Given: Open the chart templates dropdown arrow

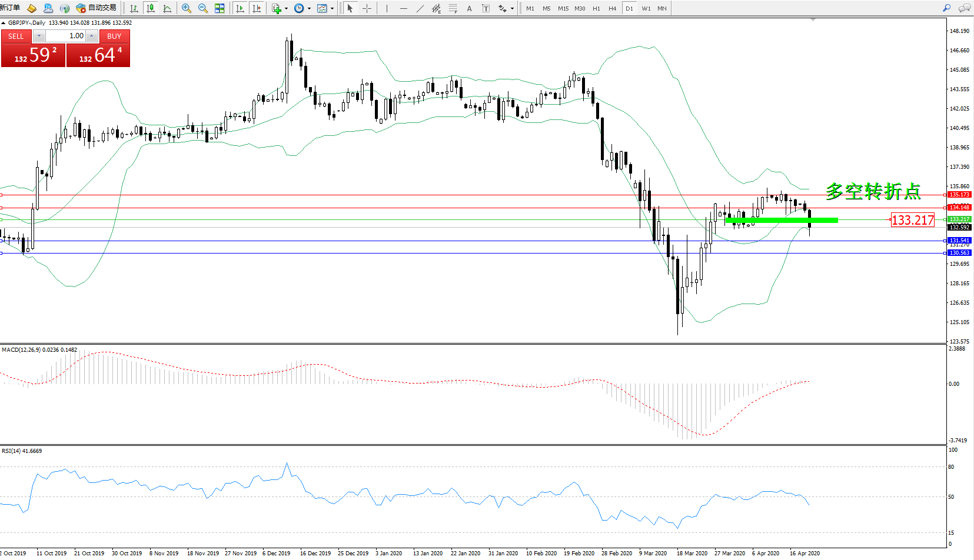Looking at the screenshot, I should point(332,8).
